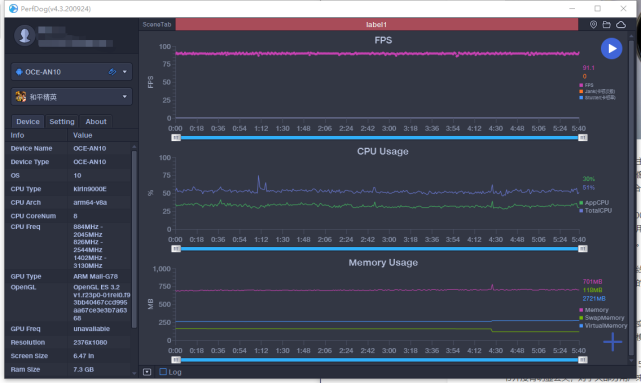Click the console panel icon beside Log

click(x=147, y=372)
